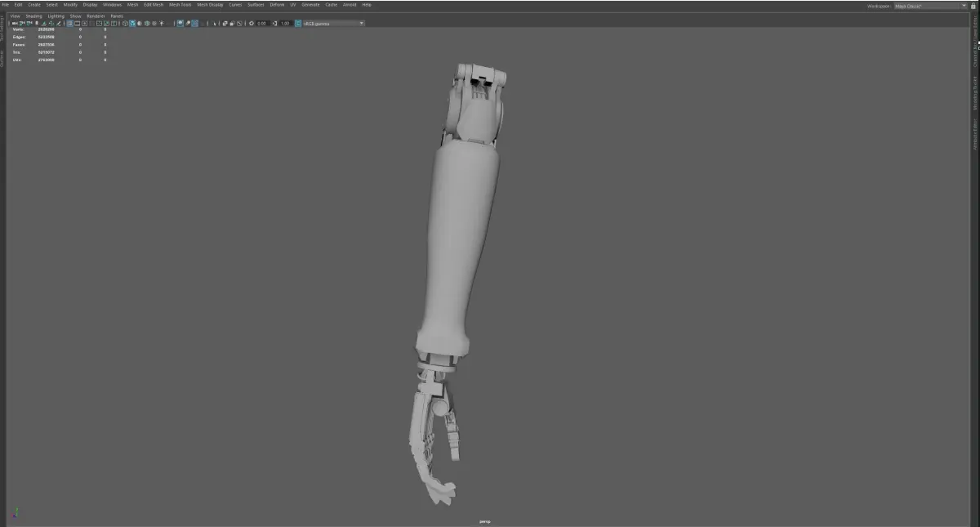Click X-Ray Active Components icon
The width and height of the screenshot is (980, 527).
[233, 23]
